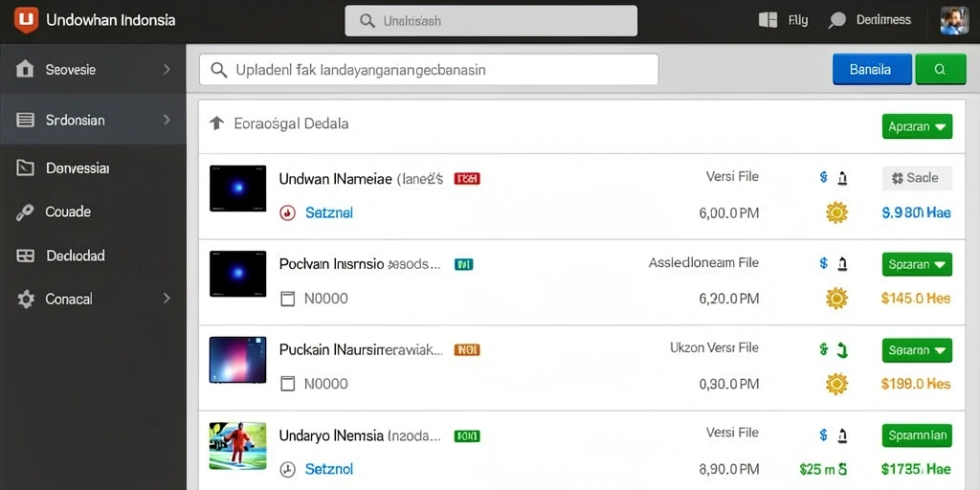This screenshot has width=980, height=490.
Task: Open the windows grid icon beside Flly
Action: coord(768,20)
